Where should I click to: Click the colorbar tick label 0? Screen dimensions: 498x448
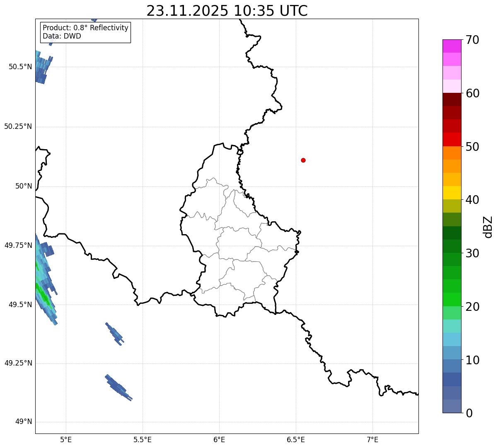point(469,413)
